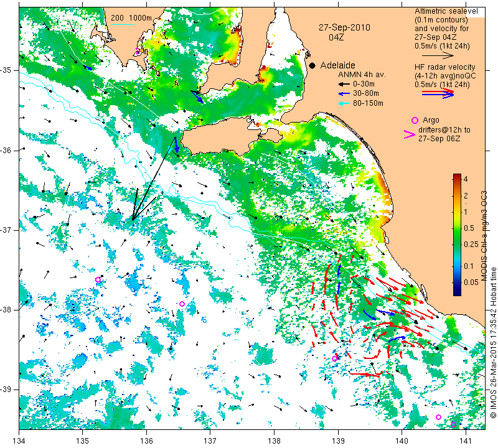This screenshot has height=448, width=498.
Task: Click the longitude axis label '134'
Action: (x=19, y=441)
